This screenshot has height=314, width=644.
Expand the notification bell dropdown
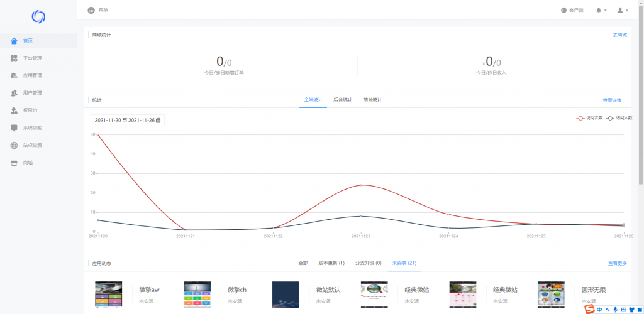click(601, 10)
